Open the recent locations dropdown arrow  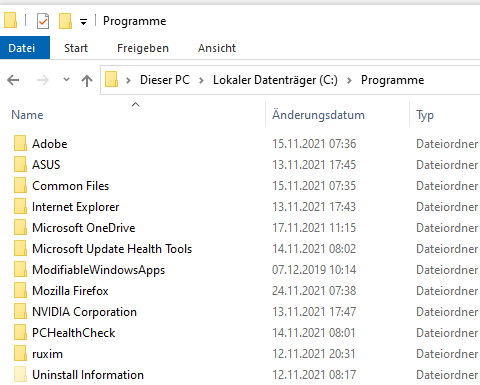(66, 80)
